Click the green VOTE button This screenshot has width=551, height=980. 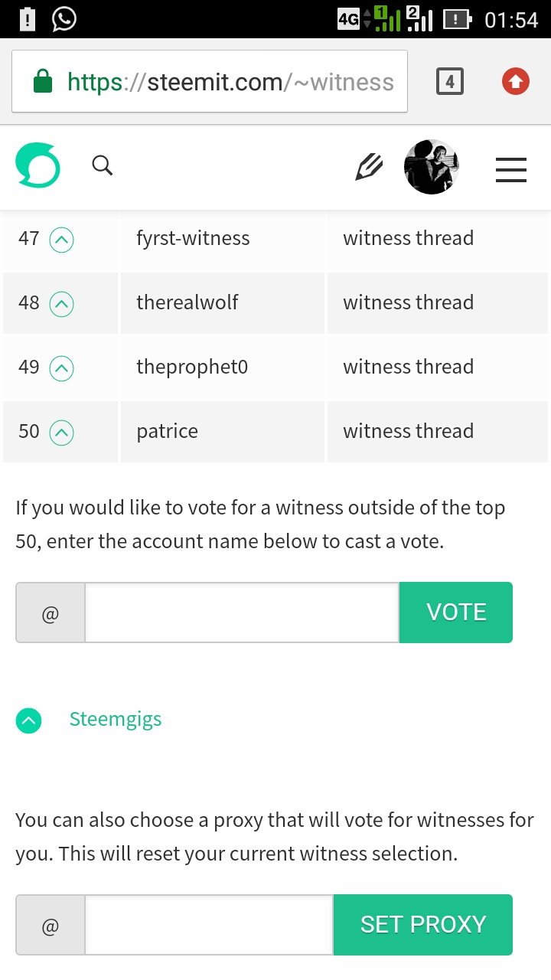click(456, 612)
